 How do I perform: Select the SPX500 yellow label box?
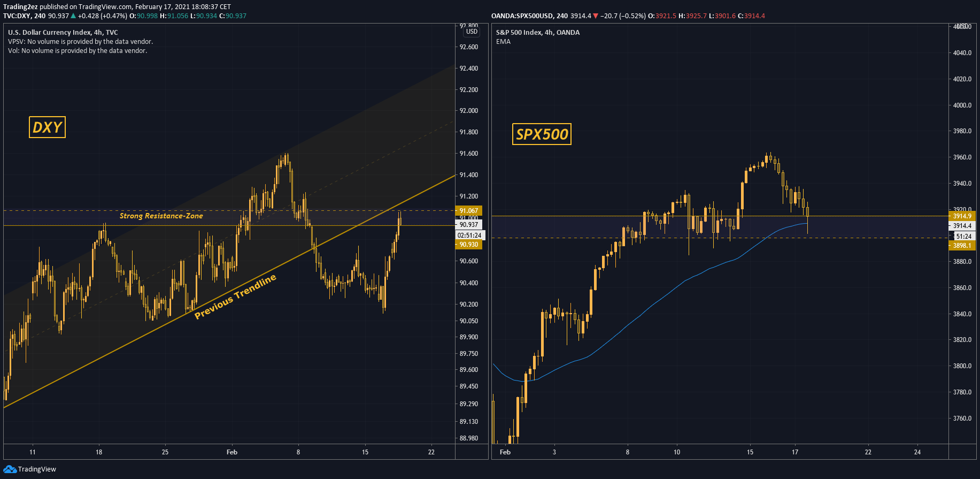pos(542,134)
